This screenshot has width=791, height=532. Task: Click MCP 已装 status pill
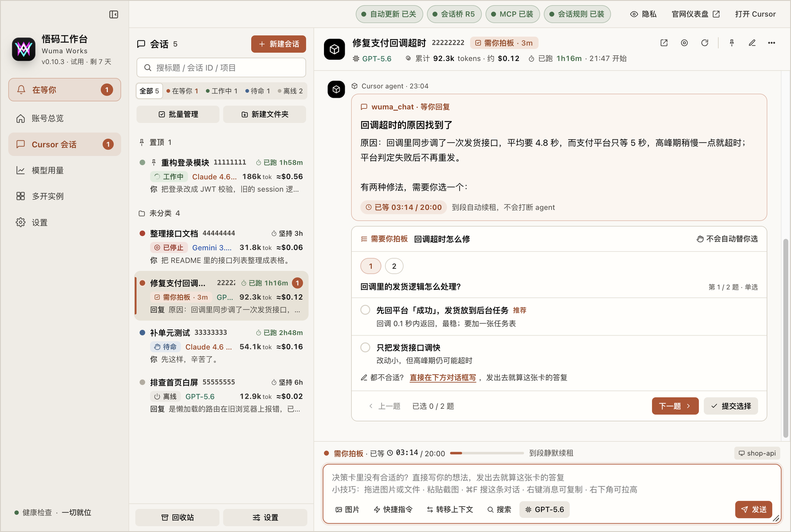pyautogui.click(x=512, y=14)
